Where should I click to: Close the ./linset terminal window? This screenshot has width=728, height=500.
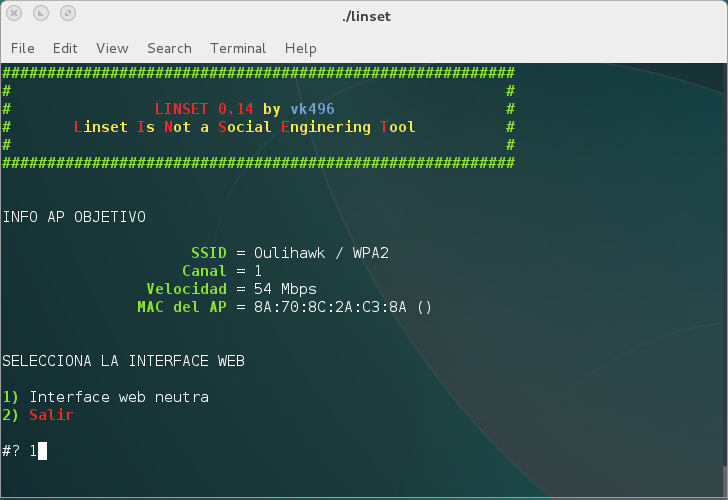pyautogui.click(x=14, y=13)
